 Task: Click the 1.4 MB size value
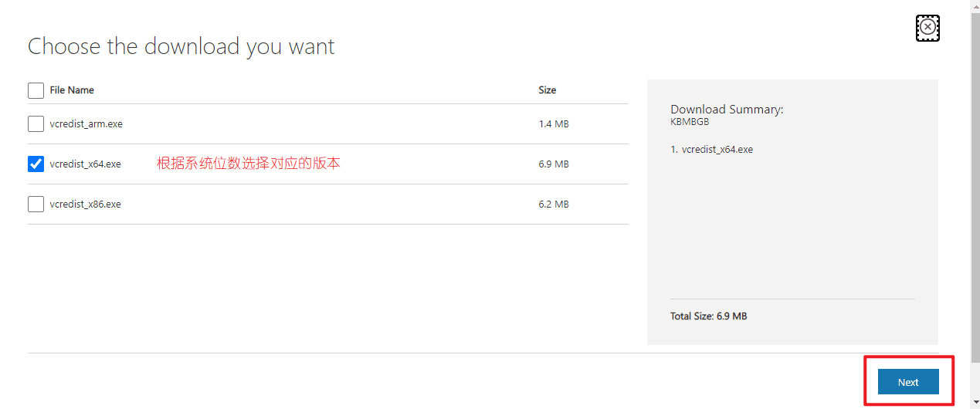pos(554,123)
